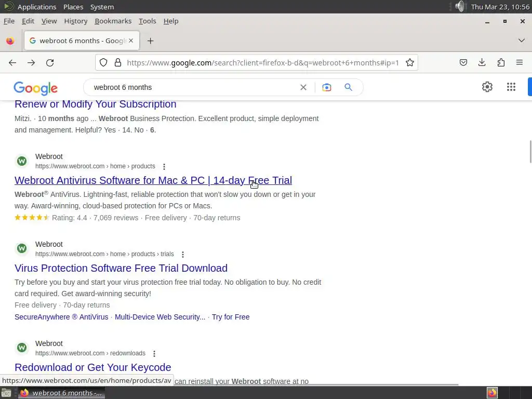This screenshot has height=399, width=532.
Task: Open tracking protection shield icon
Action: click(x=103, y=62)
